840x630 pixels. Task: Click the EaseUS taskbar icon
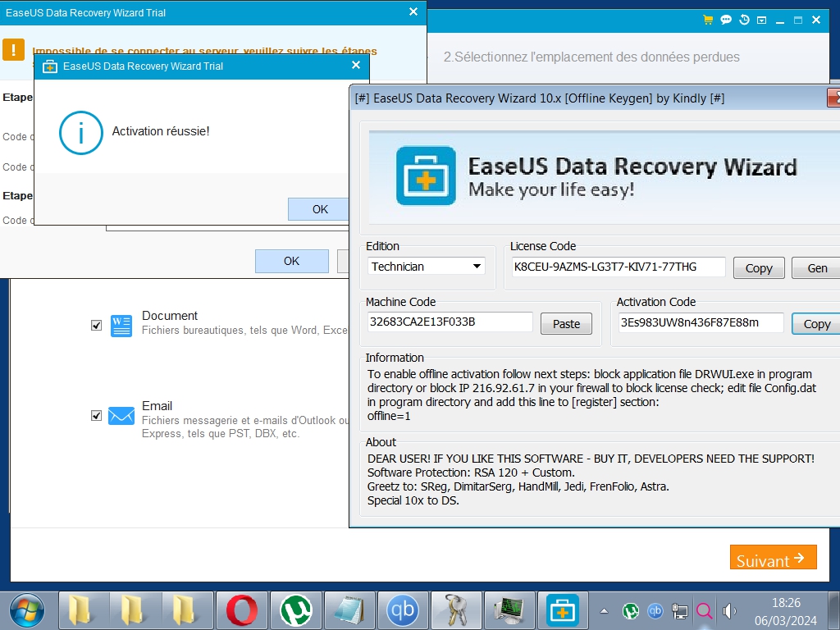[x=563, y=610]
